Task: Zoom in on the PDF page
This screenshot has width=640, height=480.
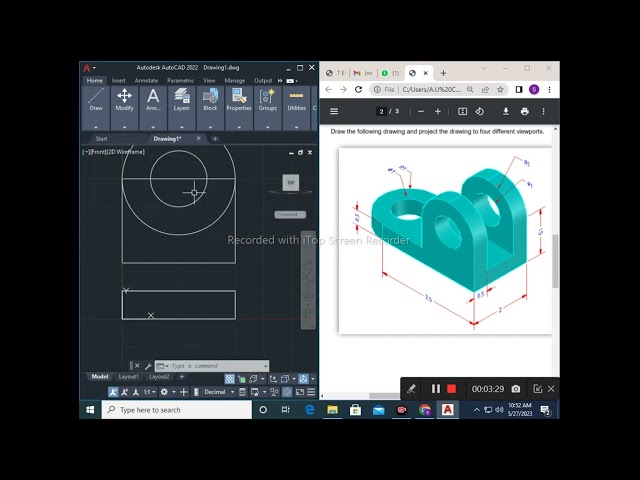Action: 438,111
